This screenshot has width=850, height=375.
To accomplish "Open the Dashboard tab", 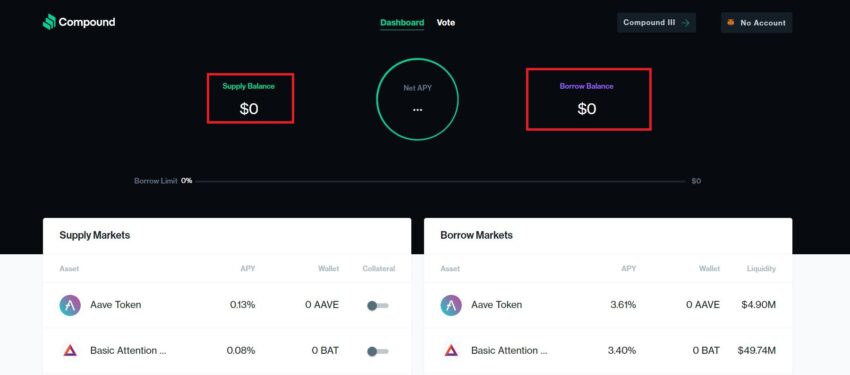I will click(402, 23).
